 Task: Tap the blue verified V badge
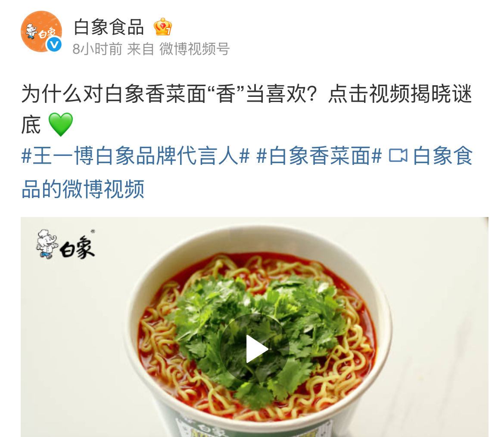[x=54, y=44]
